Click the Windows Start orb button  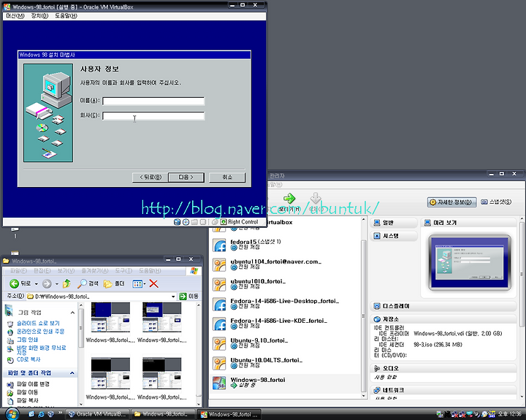coord(12,414)
